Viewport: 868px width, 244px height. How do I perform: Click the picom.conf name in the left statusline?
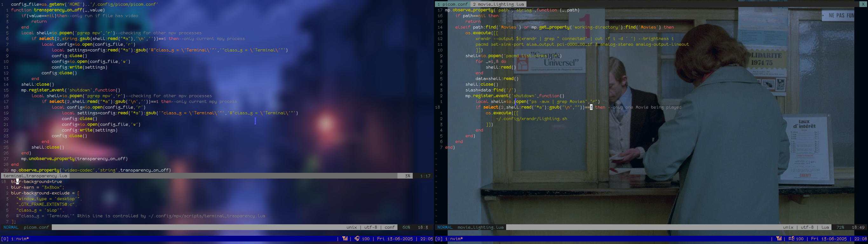tap(37, 227)
